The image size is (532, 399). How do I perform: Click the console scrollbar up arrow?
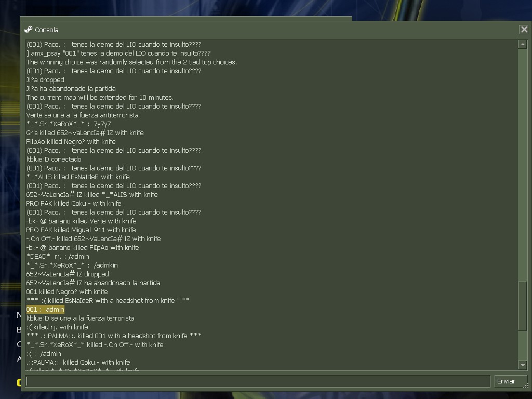pyautogui.click(x=523, y=44)
